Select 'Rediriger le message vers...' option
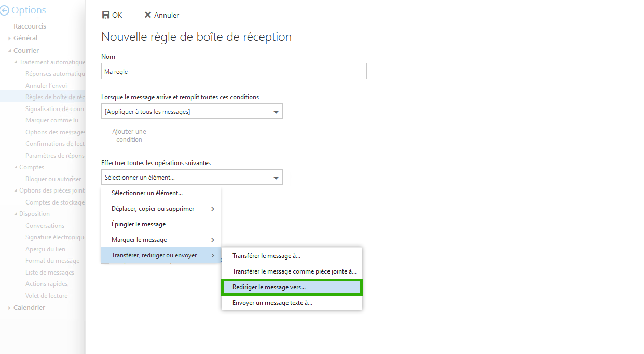644x354 pixels. tap(292, 287)
